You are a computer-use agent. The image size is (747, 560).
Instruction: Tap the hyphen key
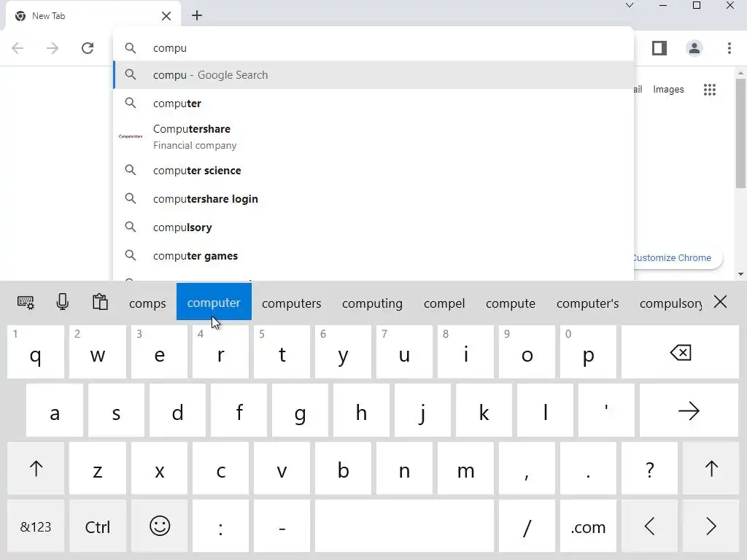pyautogui.click(x=282, y=526)
